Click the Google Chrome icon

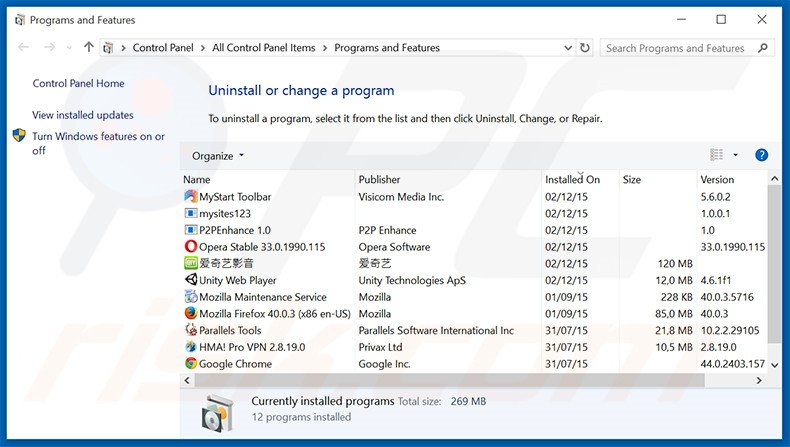pyautogui.click(x=190, y=363)
